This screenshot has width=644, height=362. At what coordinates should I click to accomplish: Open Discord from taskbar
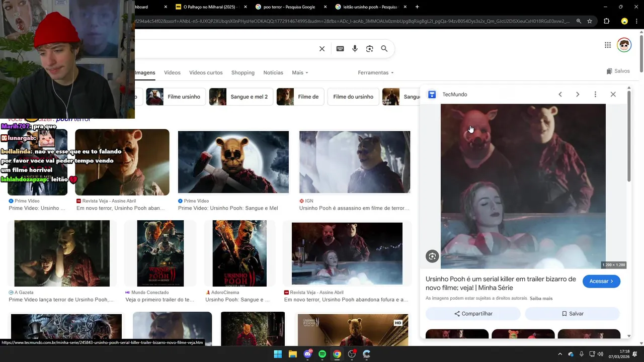click(307, 354)
